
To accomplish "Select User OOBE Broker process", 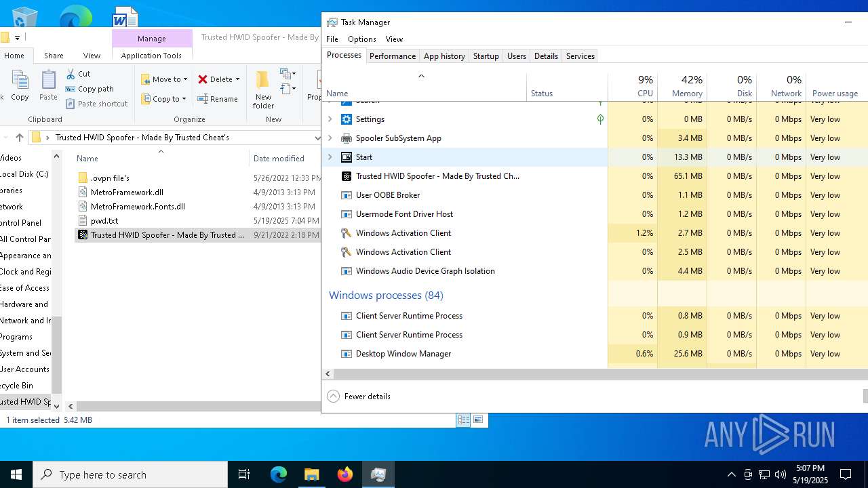I will (465, 195).
